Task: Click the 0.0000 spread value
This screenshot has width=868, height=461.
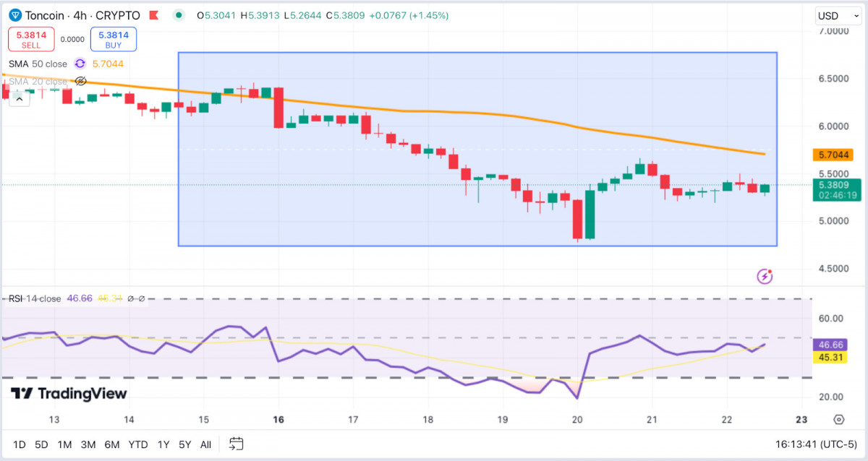Action: pos(72,40)
